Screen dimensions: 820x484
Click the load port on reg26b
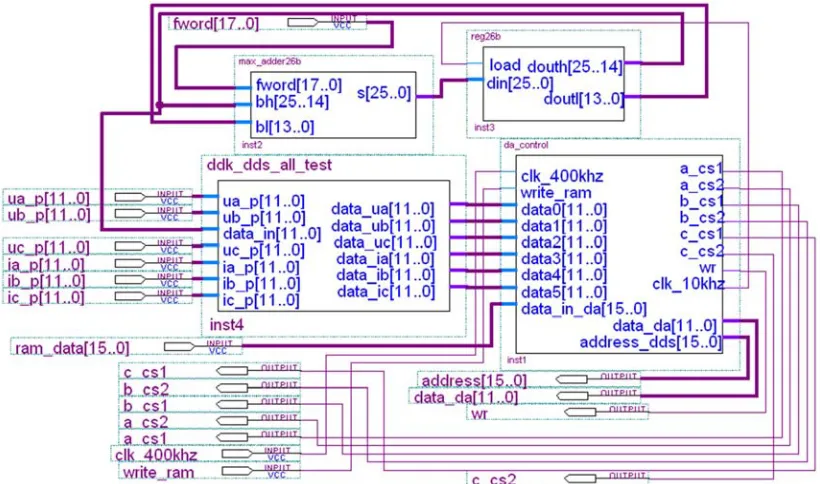click(505, 65)
